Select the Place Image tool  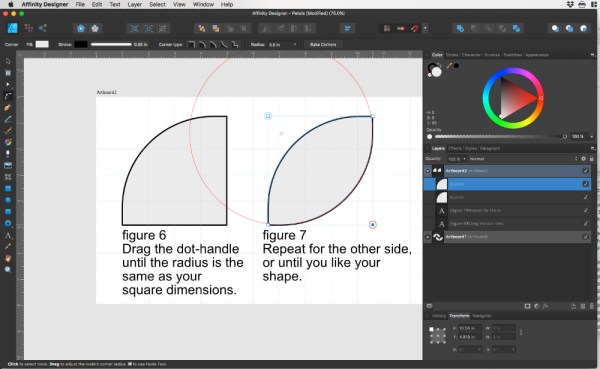8,165
